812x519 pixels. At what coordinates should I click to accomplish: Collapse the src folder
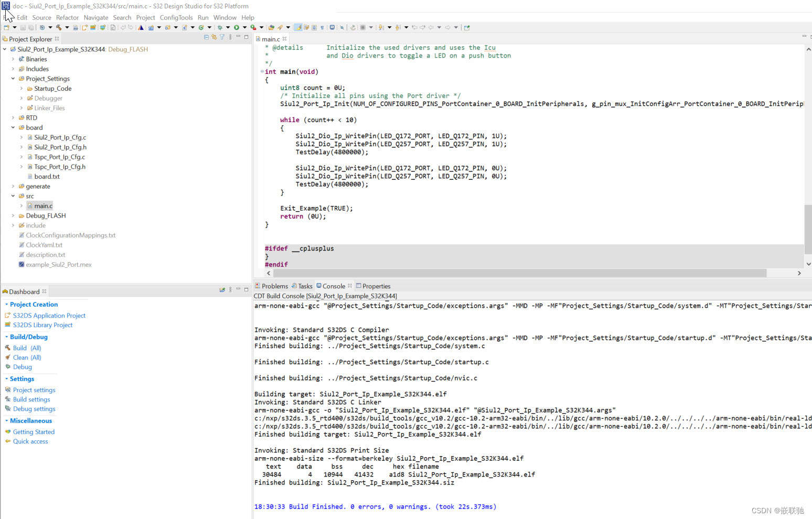[13, 196]
